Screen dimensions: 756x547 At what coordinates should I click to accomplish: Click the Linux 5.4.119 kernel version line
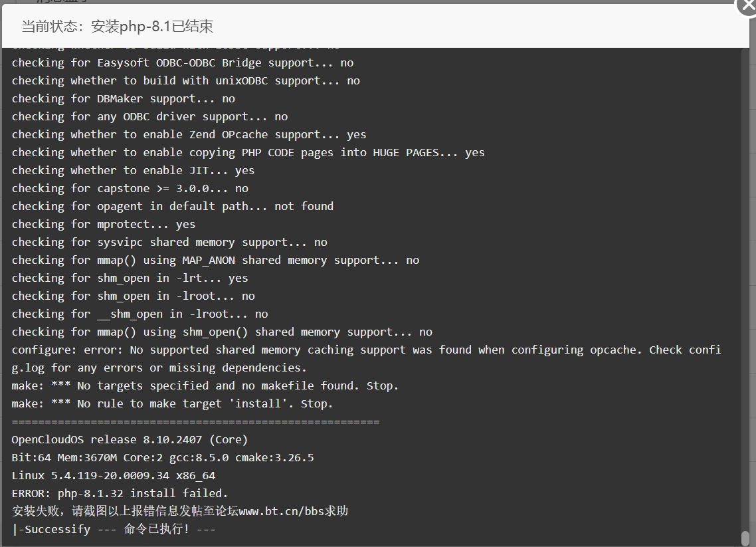pos(114,476)
